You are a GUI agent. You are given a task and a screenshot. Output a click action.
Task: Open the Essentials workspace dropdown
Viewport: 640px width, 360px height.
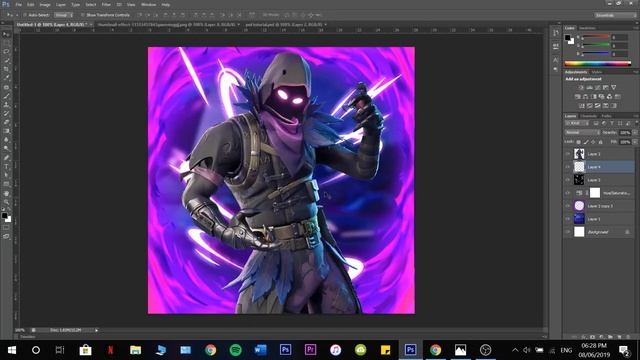[615, 15]
